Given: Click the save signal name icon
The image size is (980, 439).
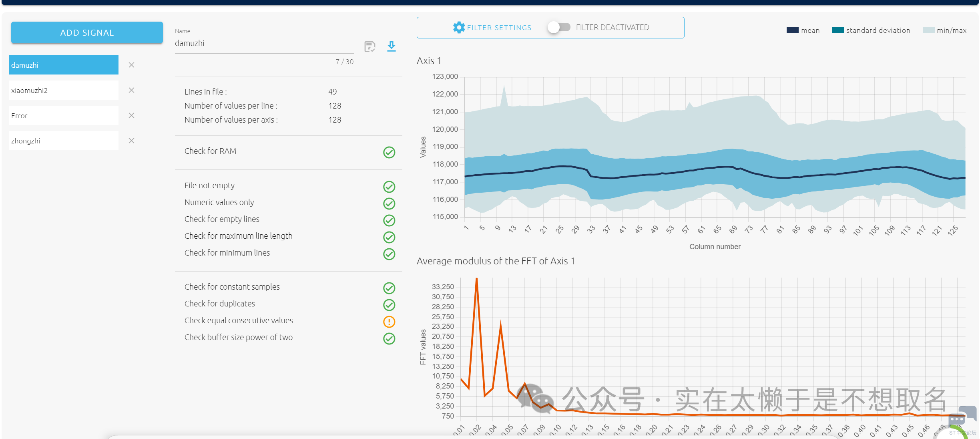Looking at the screenshot, I should (370, 47).
